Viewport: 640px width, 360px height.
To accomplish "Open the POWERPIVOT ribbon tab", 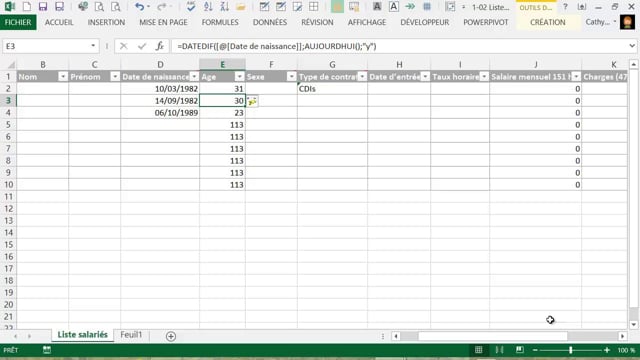I will (x=486, y=22).
